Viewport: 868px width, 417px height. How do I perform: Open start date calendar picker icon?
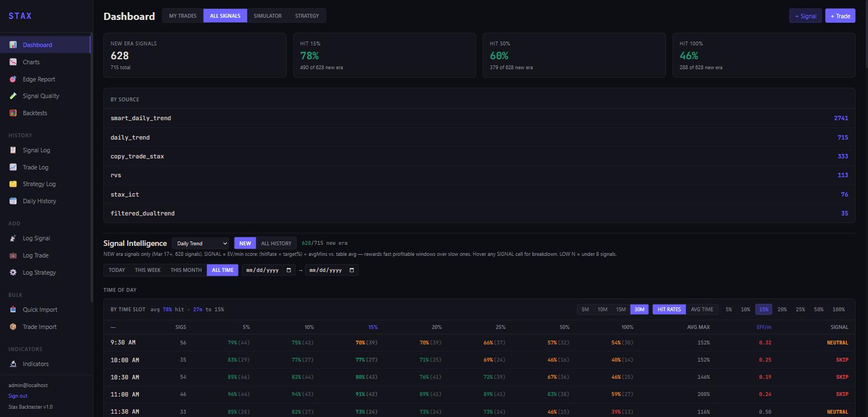tap(288, 270)
